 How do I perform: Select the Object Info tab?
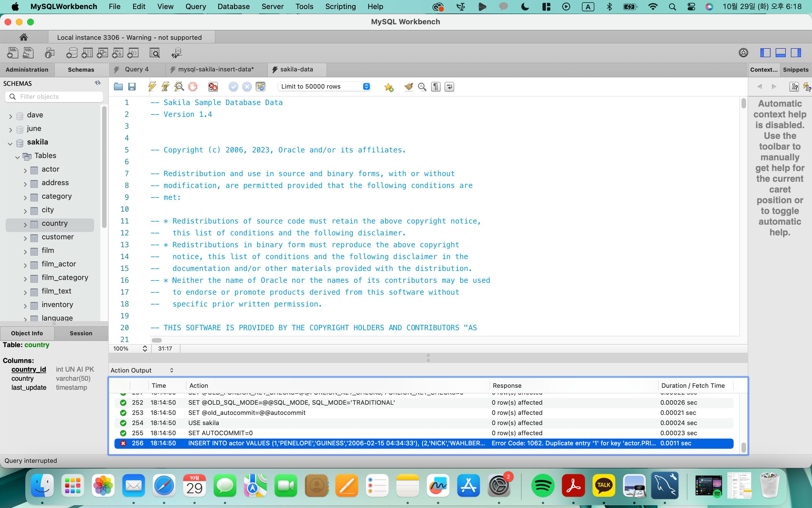tap(27, 333)
